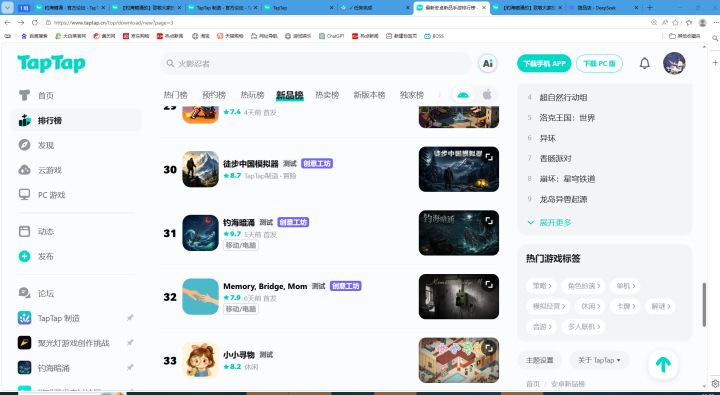
Task: Open 排行榜 in the sidebar
Action: coord(76,120)
